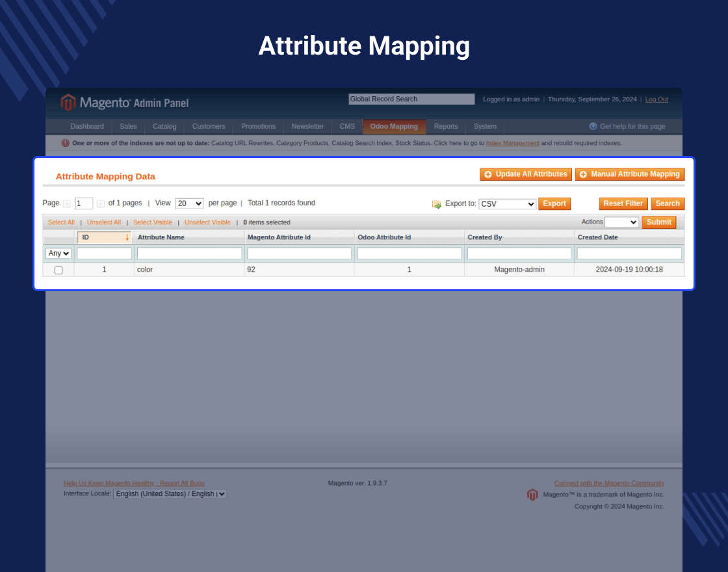Click the 'Magento-admin' created by cell
The height and width of the screenshot is (572, 728).
(x=519, y=270)
